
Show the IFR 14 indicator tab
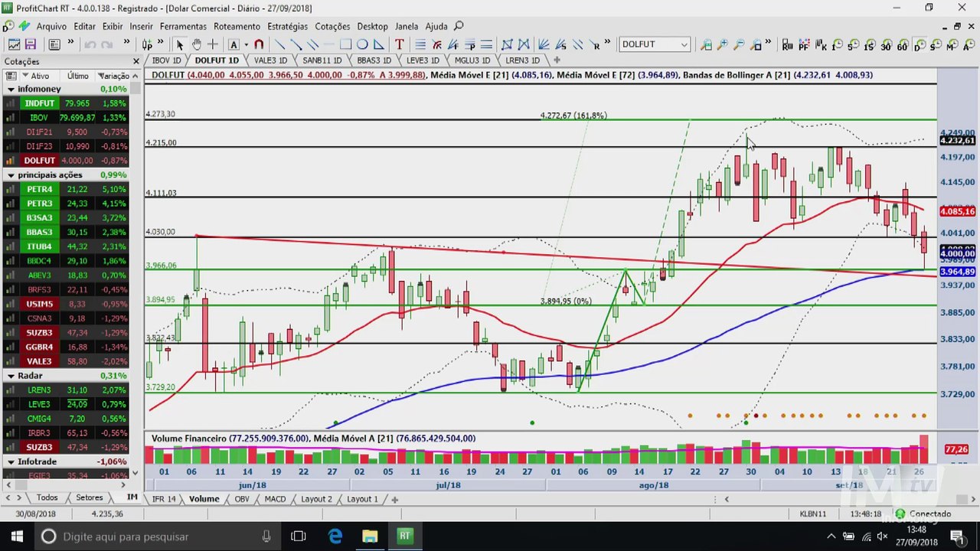164,499
